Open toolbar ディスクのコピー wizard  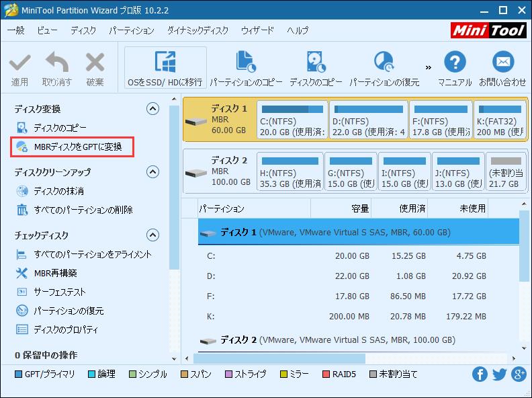[x=316, y=68]
